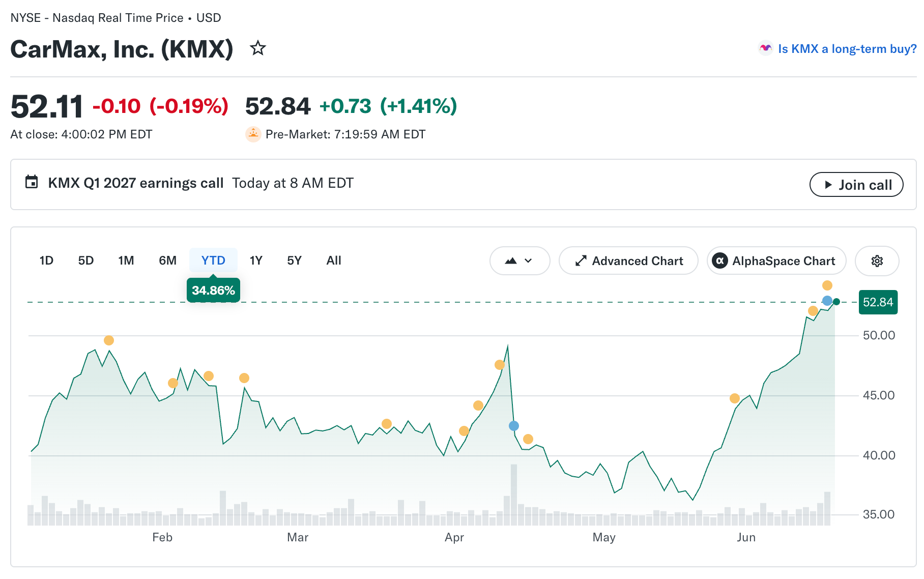The height and width of the screenshot is (579, 924).
Task: Switch to the 5Y time range
Action: (294, 260)
